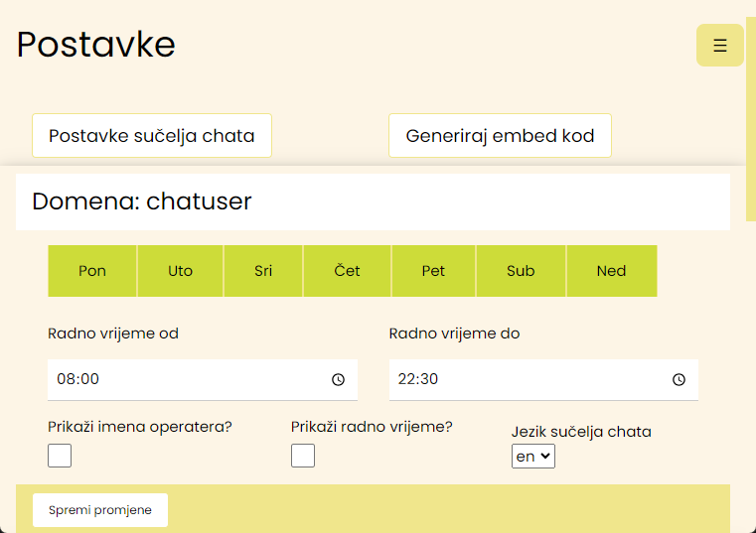Open chat interface language dropdown

[x=533, y=456]
